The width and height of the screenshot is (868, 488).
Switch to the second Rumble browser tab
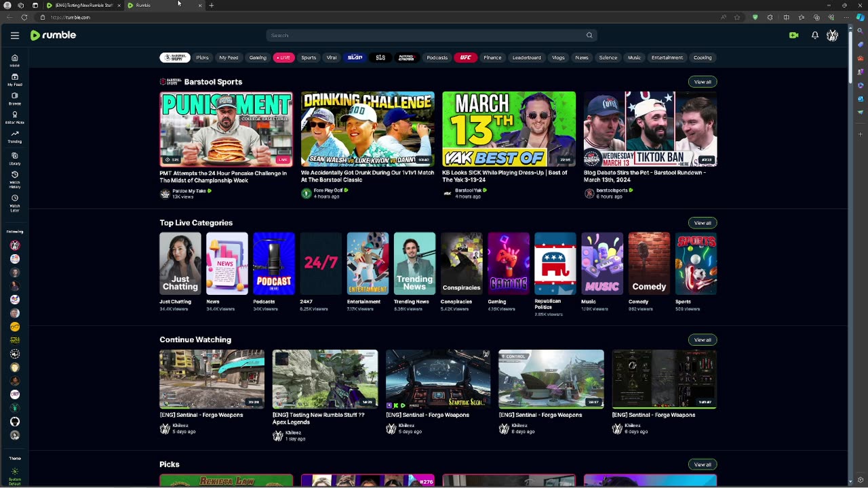[x=165, y=5]
